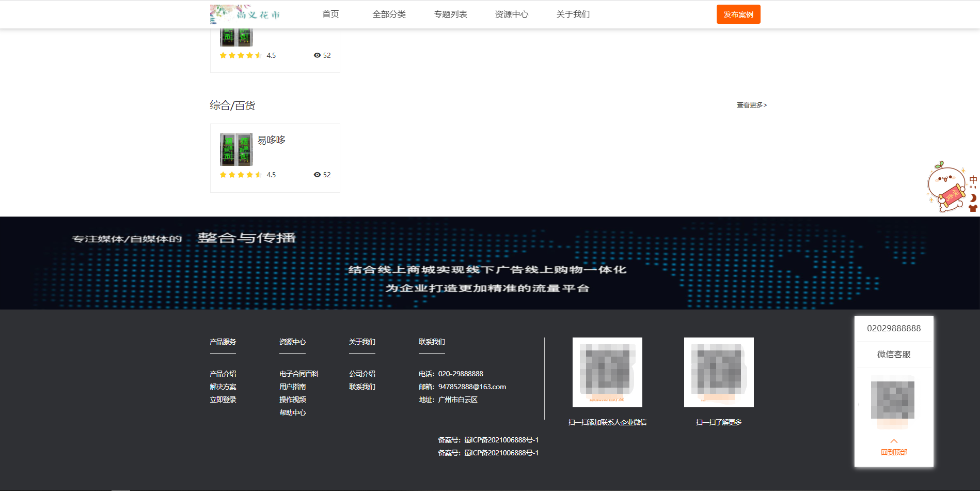Click the up-arrow icon above 回到顶部
Image resolution: width=980 pixels, height=491 pixels.
pos(894,441)
